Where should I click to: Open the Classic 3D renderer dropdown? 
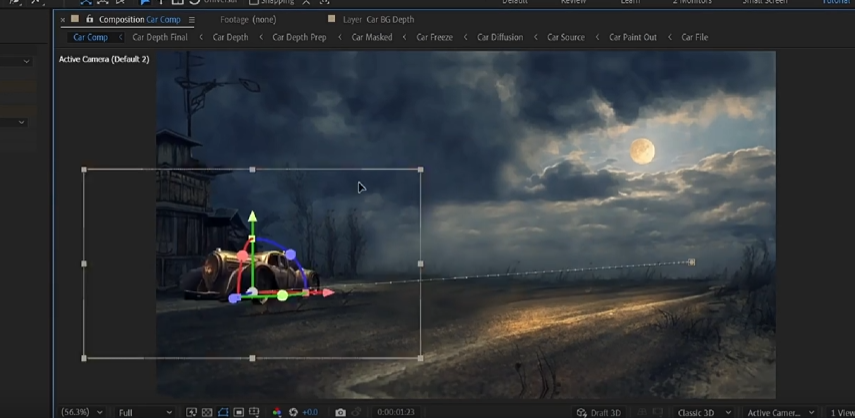pos(704,413)
